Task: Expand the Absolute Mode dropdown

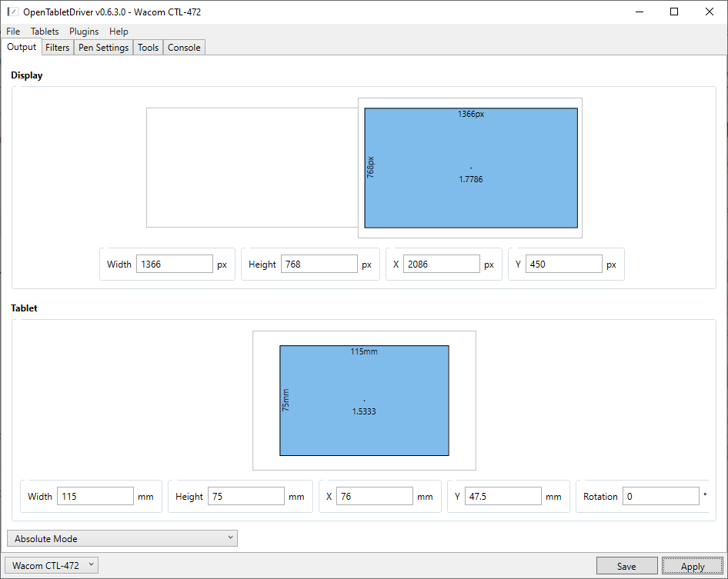Action: coord(122,538)
